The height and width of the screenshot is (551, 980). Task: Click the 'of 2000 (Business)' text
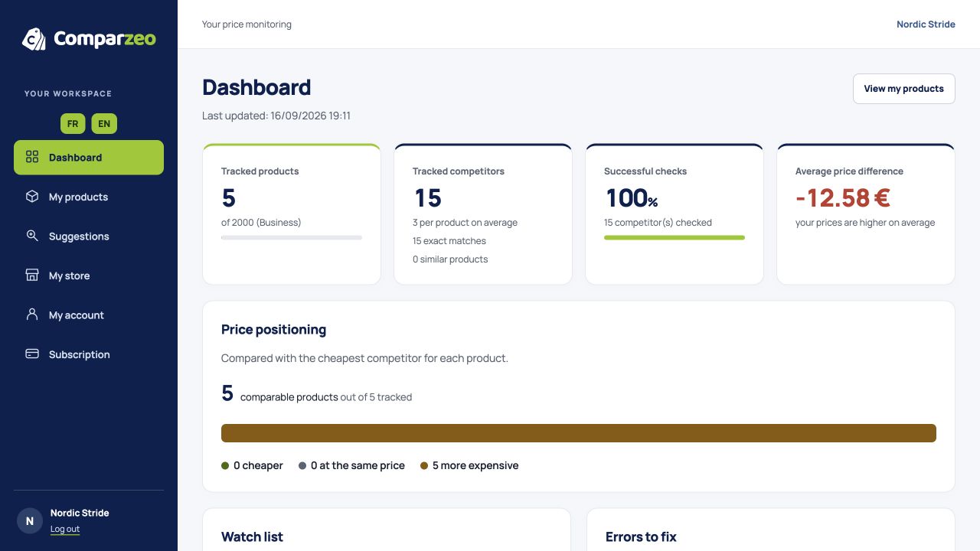(261, 223)
